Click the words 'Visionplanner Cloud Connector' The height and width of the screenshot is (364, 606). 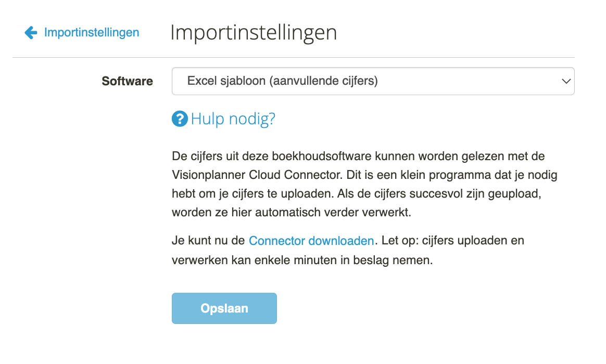257,175
